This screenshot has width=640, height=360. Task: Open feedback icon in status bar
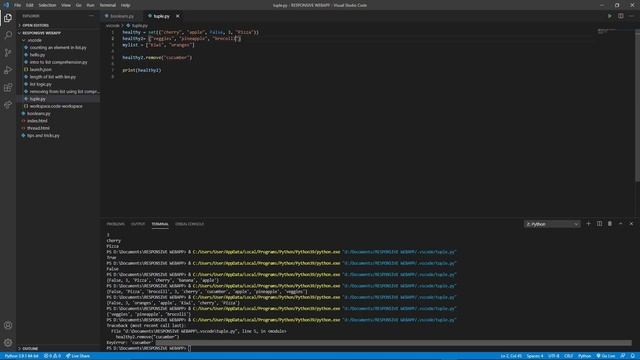[623, 356]
